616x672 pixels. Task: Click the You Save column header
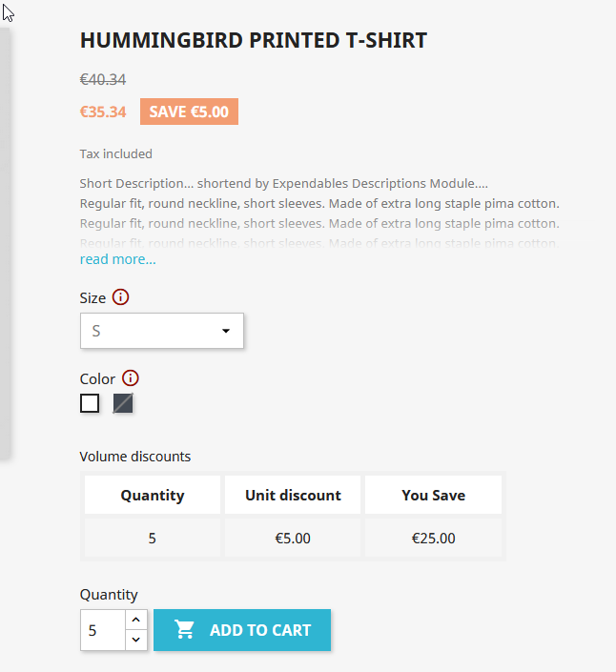(433, 495)
